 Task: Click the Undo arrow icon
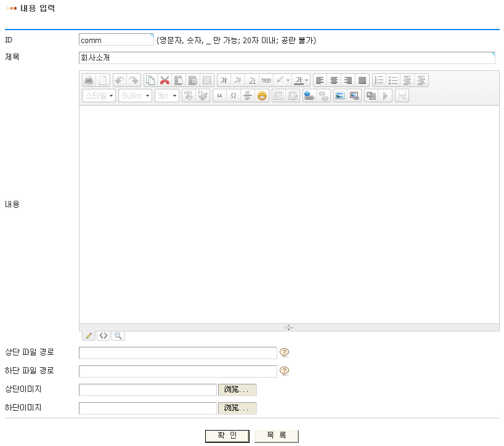tap(120, 80)
